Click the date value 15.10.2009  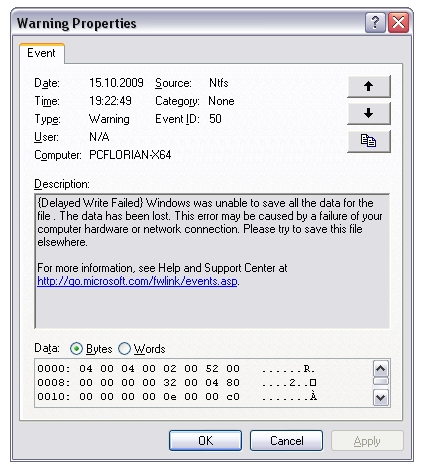tap(116, 83)
